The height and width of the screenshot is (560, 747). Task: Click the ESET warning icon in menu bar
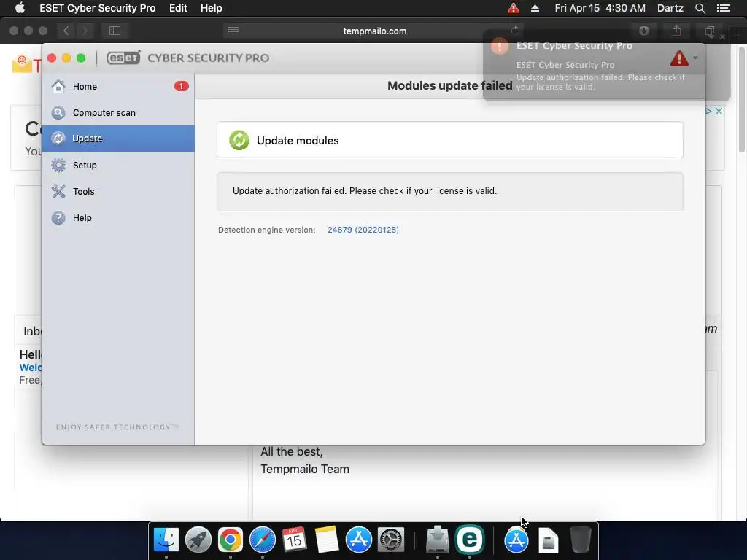513,8
